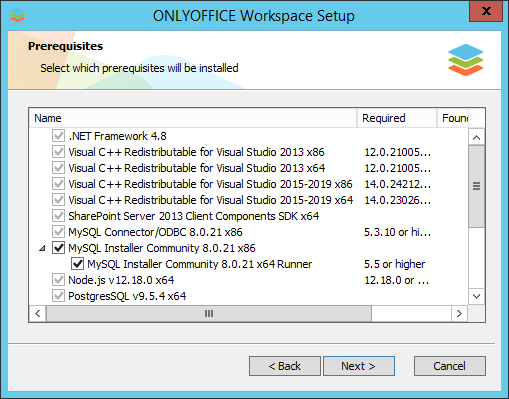Click the ONLYOFFICE title bar icon
The image size is (509, 399).
[x=17, y=15]
